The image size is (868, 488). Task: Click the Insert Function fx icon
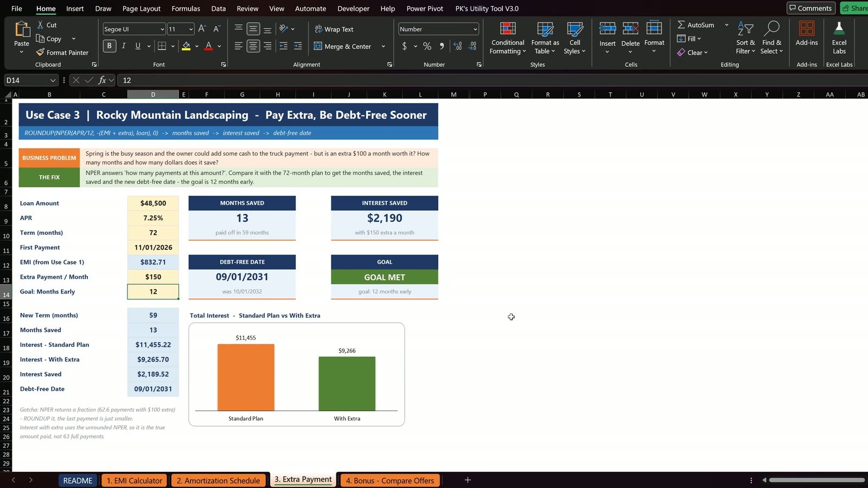(x=102, y=80)
